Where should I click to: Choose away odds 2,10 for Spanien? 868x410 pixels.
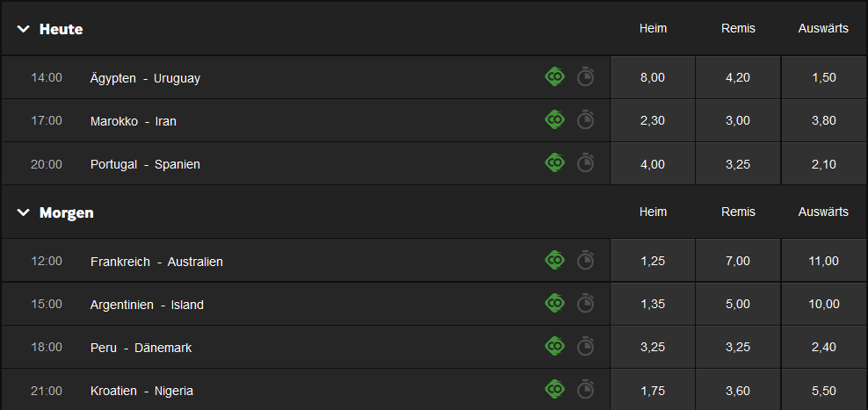point(824,164)
